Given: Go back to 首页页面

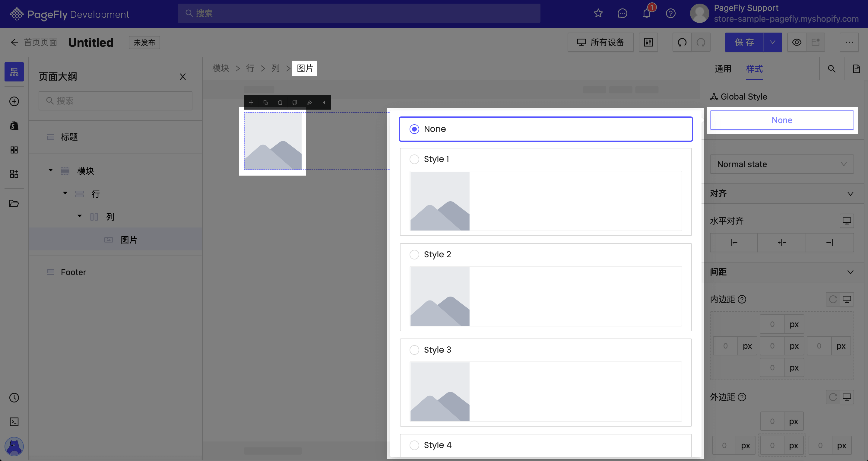Looking at the screenshot, I should (x=34, y=42).
